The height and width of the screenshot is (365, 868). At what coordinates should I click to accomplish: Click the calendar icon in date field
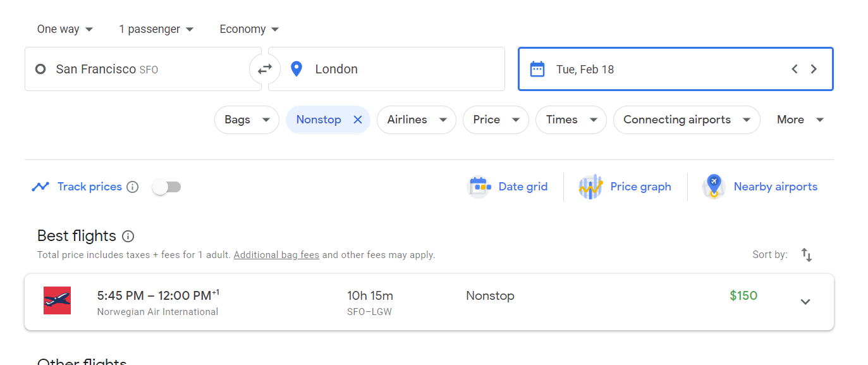(537, 69)
